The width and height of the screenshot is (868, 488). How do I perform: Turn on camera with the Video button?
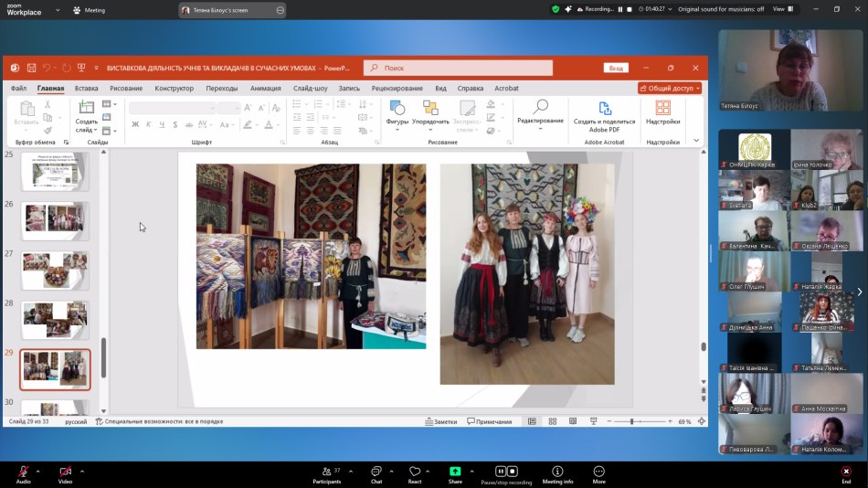[65, 472]
